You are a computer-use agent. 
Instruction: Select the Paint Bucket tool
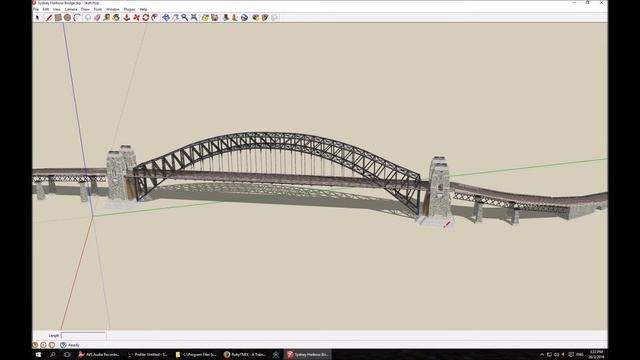(116, 18)
